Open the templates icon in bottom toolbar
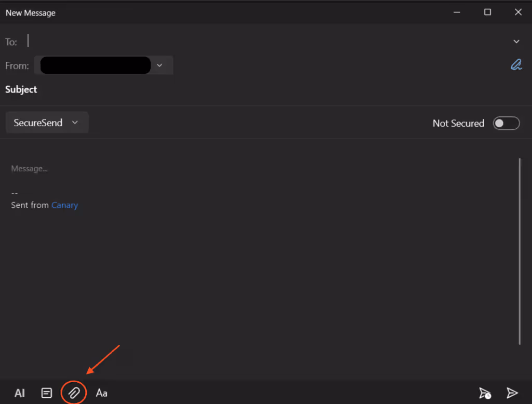Screen dimensions: 532x404 [x=46, y=393]
